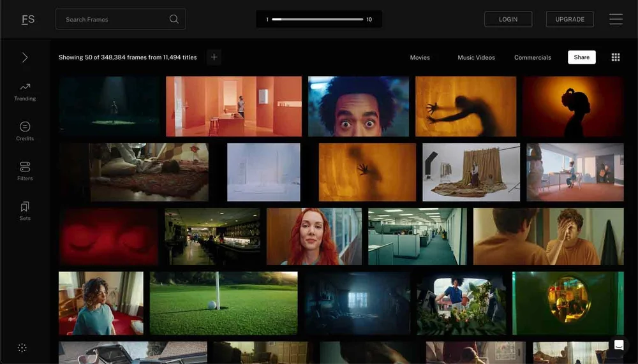Open the office cubicles frame
Viewport: 638px width, 364px height.
417,237
